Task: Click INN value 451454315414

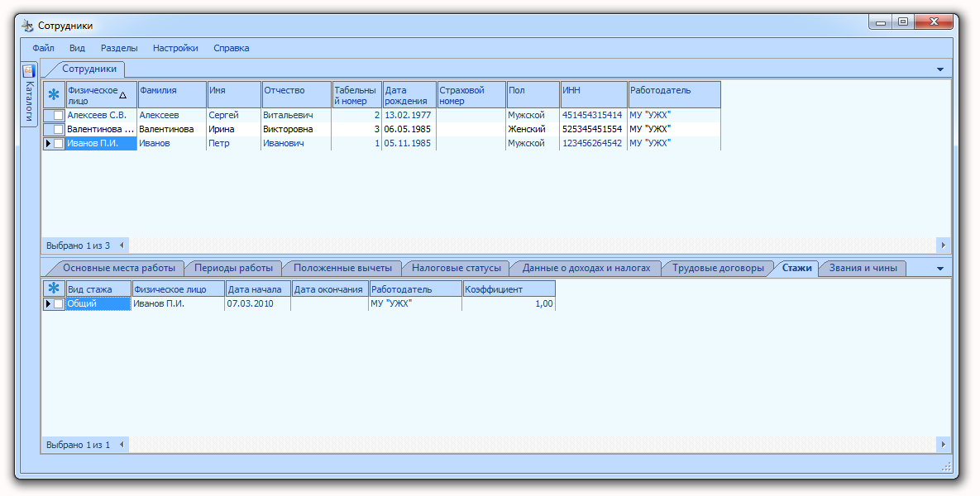Action: tap(593, 115)
